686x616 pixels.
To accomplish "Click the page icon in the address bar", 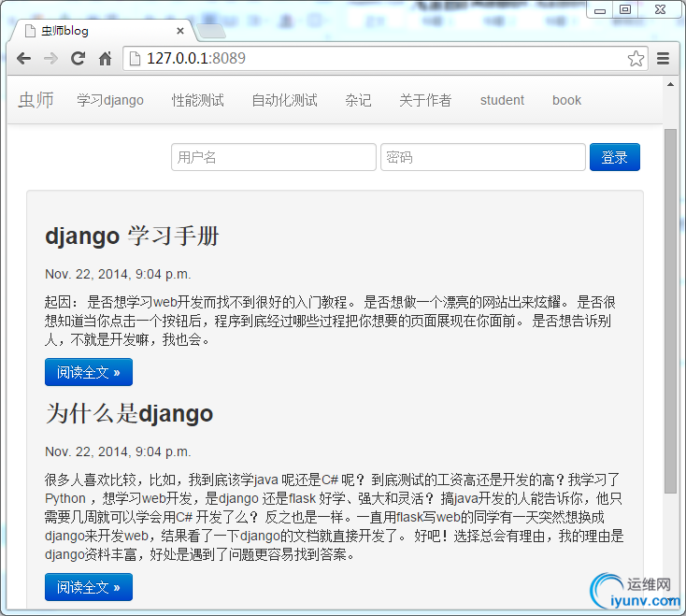I will pos(136,58).
